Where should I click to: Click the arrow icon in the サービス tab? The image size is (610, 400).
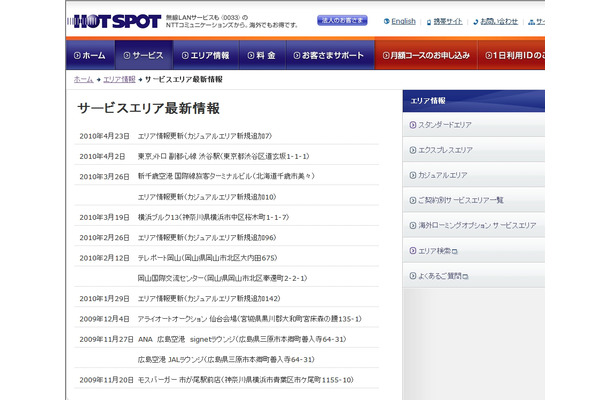tap(127, 55)
